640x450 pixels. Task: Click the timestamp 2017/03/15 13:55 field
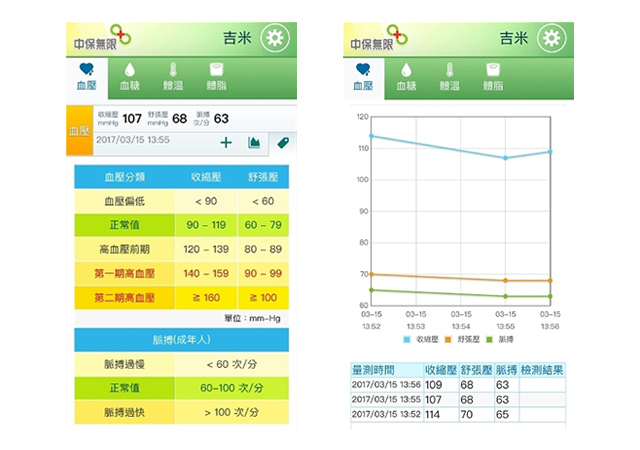point(133,140)
